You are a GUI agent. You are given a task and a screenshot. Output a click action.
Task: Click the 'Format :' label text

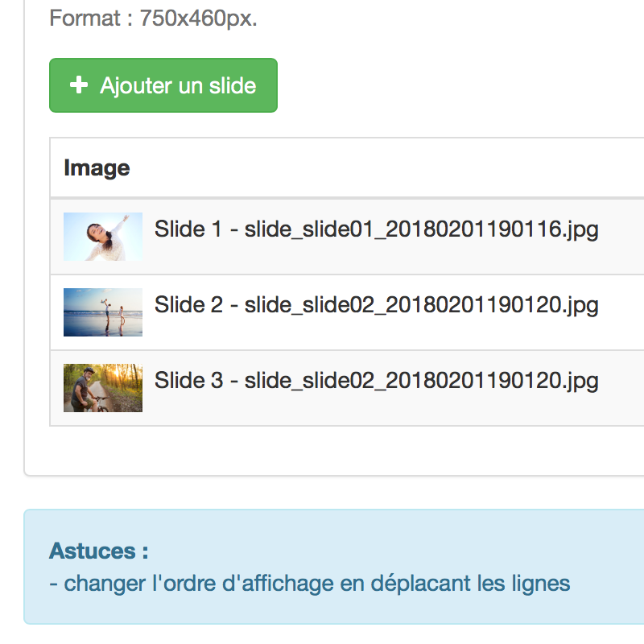91,18
